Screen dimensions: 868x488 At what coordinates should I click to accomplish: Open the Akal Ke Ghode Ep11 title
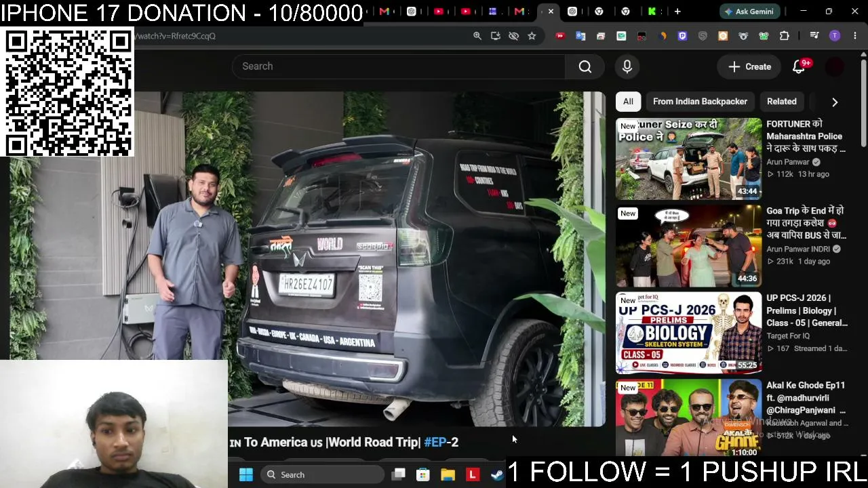(806, 398)
